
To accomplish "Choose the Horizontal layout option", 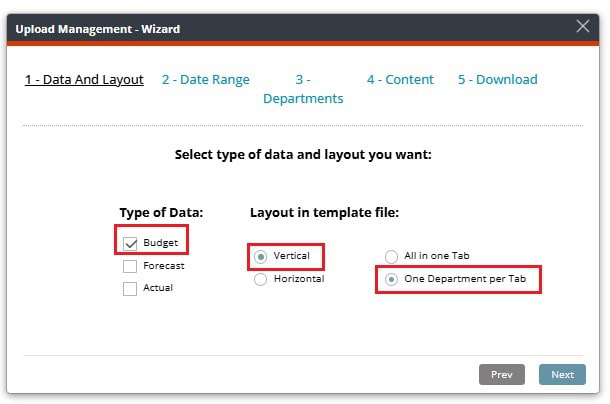I will tap(260, 279).
